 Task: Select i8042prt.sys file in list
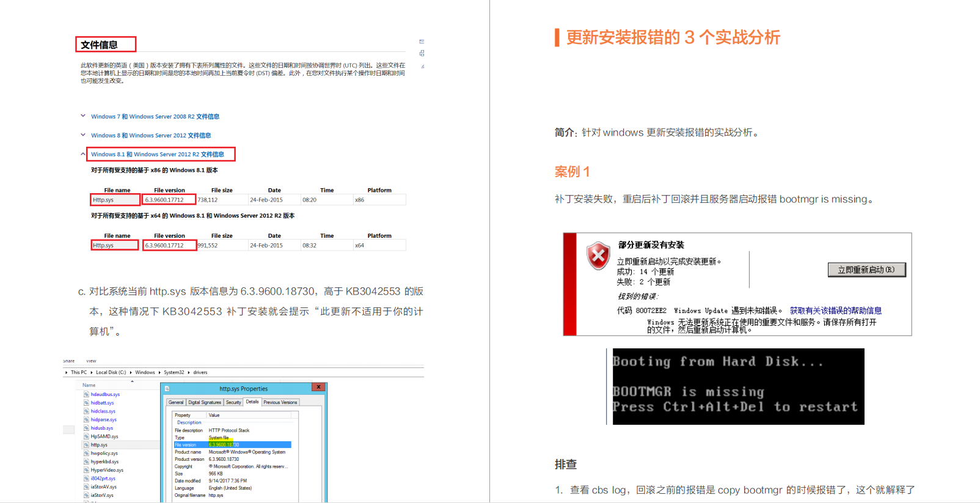click(103, 479)
